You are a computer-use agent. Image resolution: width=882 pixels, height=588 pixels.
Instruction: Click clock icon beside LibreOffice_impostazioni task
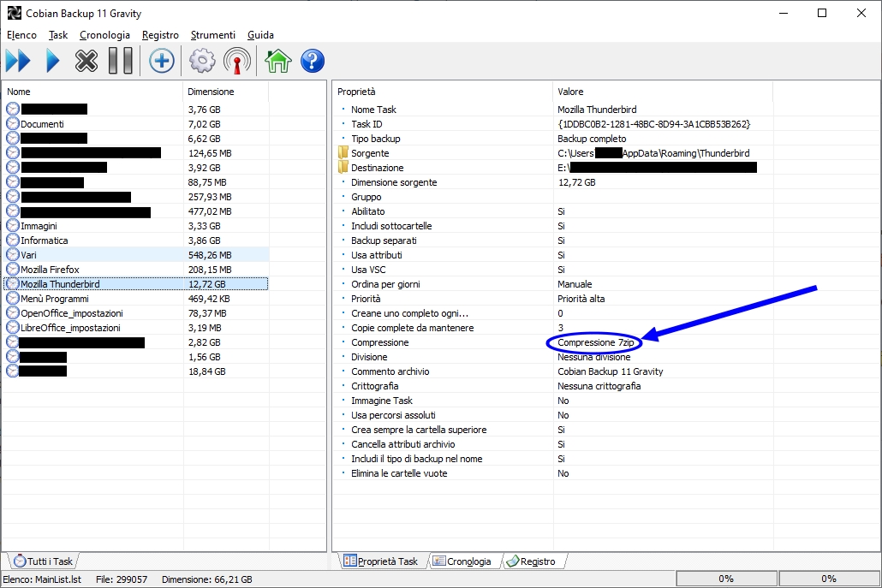click(x=12, y=328)
